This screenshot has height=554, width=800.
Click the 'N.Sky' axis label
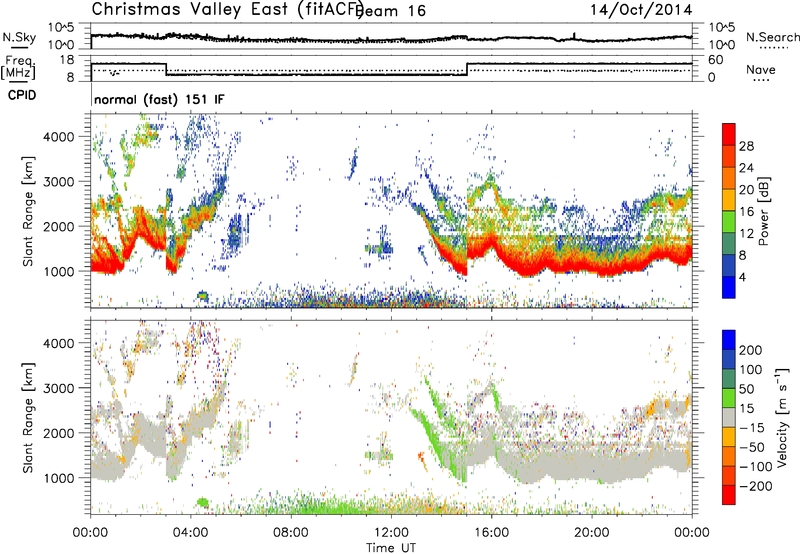click(x=19, y=37)
